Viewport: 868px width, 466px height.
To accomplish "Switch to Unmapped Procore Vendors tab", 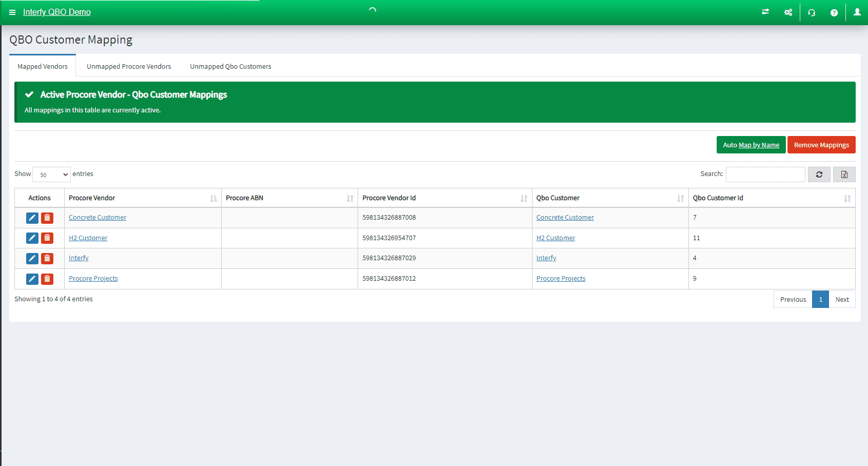I will 129,66.
